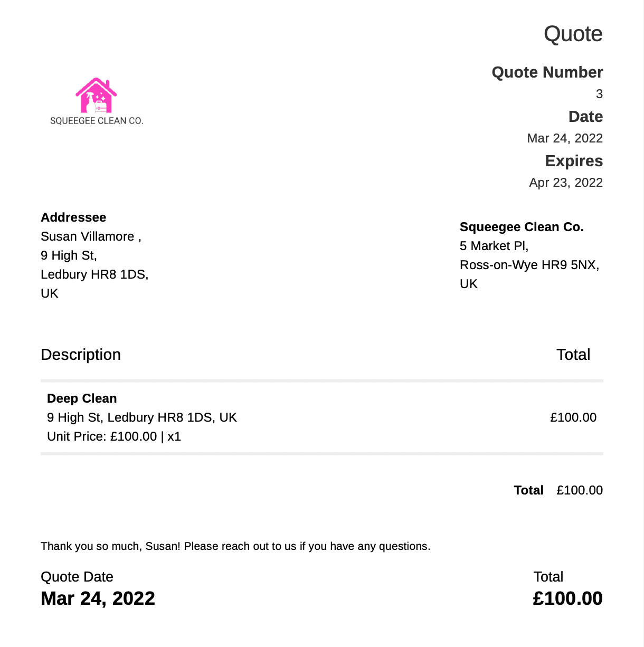644x647 pixels.
Task: Click the SQUEEGEE CLEAN CO. logo text
Action: pyautogui.click(x=97, y=121)
